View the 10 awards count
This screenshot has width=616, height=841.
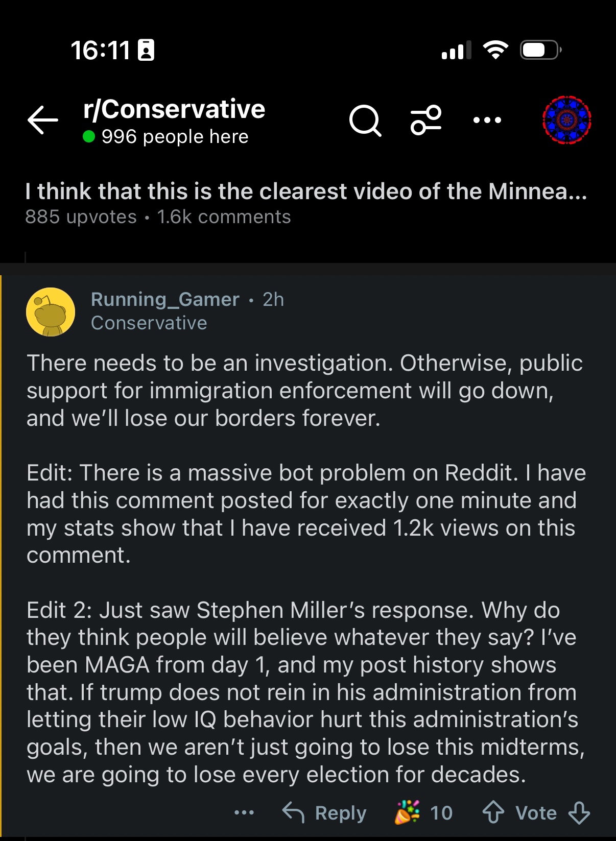tap(441, 813)
